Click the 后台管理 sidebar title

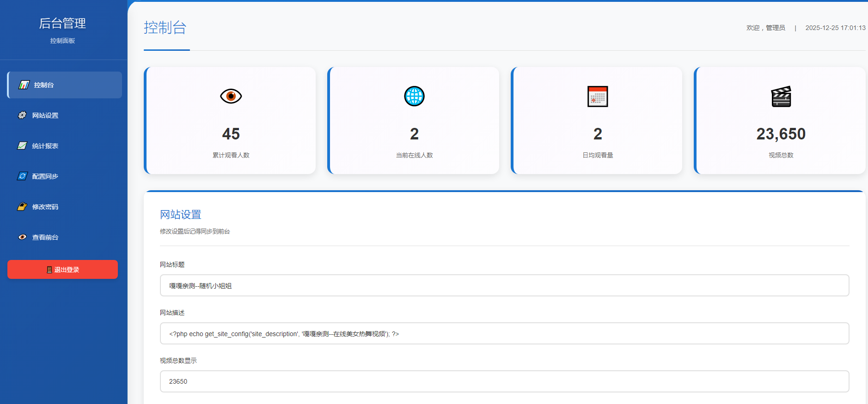pyautogui.click(x=62, y=23)
